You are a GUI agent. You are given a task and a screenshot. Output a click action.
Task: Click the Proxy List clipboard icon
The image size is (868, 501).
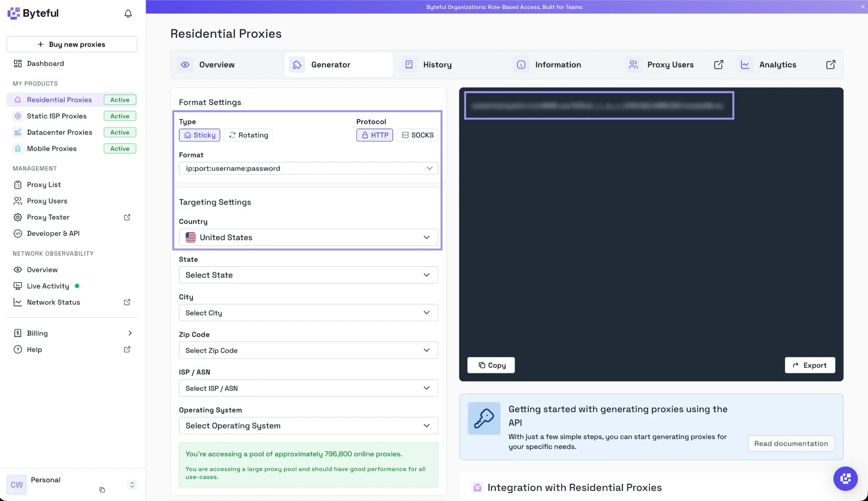[x=17, y=185]
